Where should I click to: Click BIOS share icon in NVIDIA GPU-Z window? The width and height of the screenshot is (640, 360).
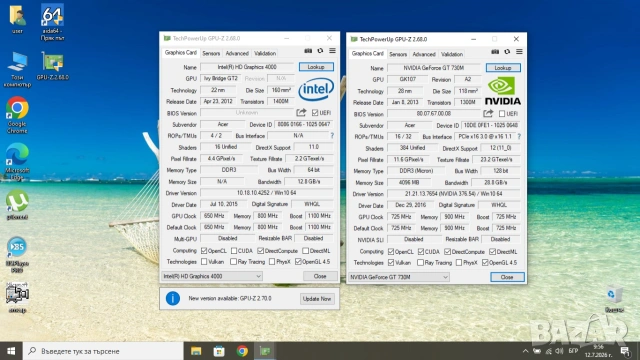coord(488,113)
